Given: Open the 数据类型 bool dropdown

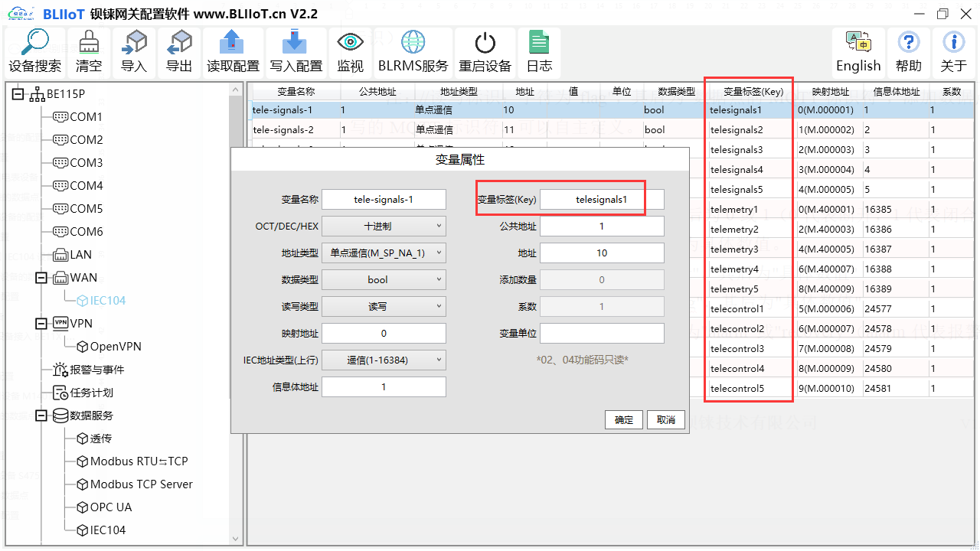Looking at the screenshot, I should pos(384,280).
